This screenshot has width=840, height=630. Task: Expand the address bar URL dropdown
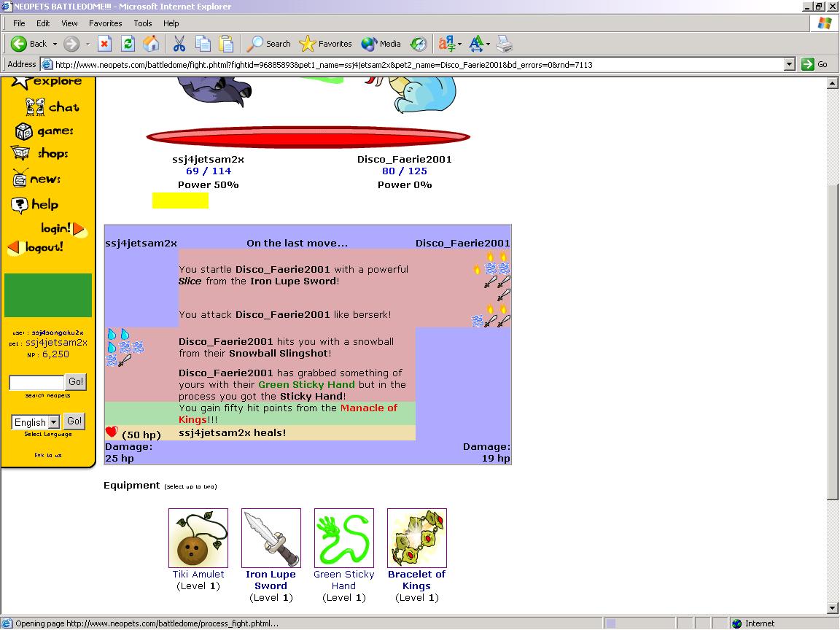(x=789, y=64)
